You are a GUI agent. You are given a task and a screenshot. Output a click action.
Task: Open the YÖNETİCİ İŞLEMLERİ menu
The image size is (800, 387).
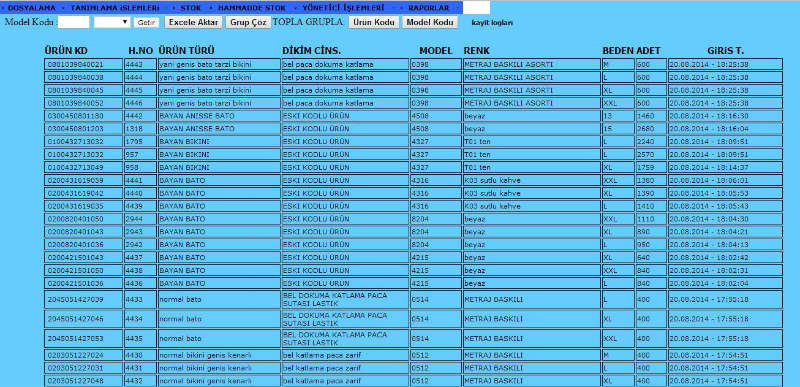click(343, 8)
